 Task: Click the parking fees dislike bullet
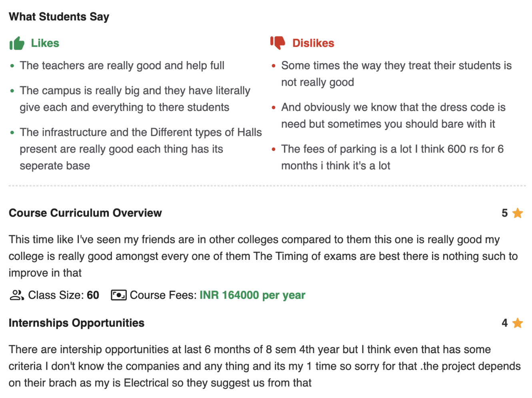click(392, 157)
